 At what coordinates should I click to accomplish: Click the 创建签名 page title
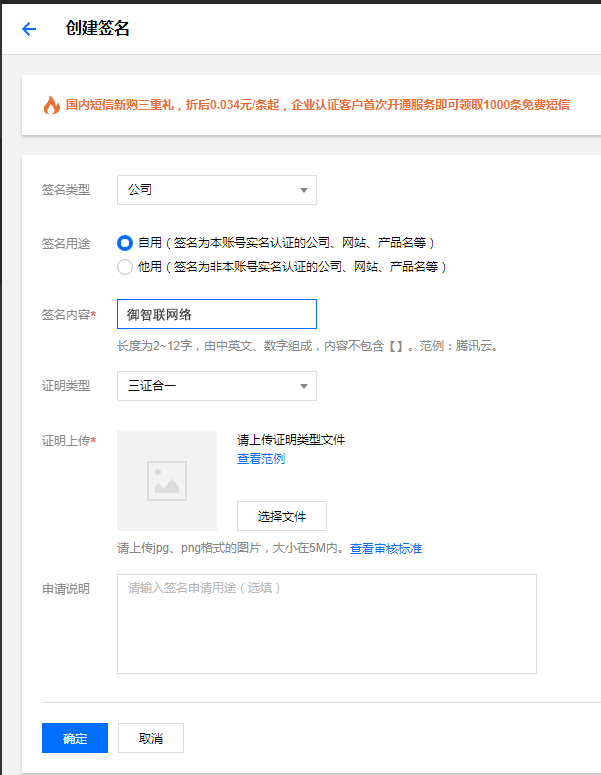97,29
